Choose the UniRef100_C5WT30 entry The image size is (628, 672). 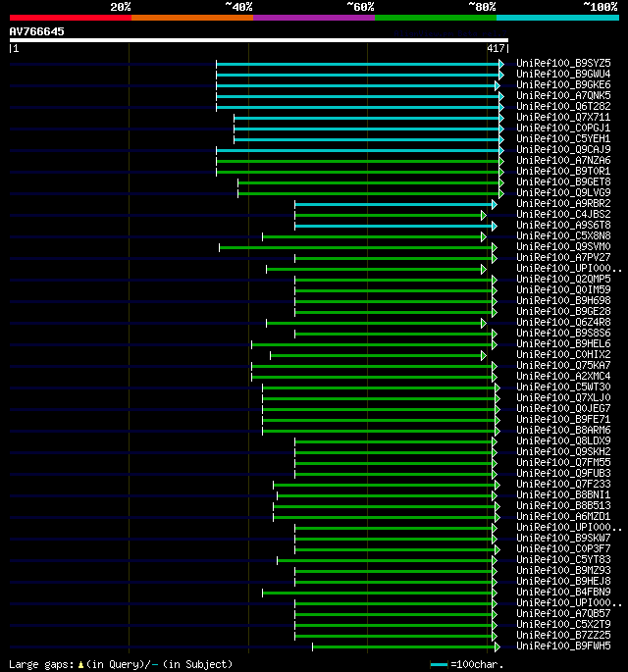point(563,387)
